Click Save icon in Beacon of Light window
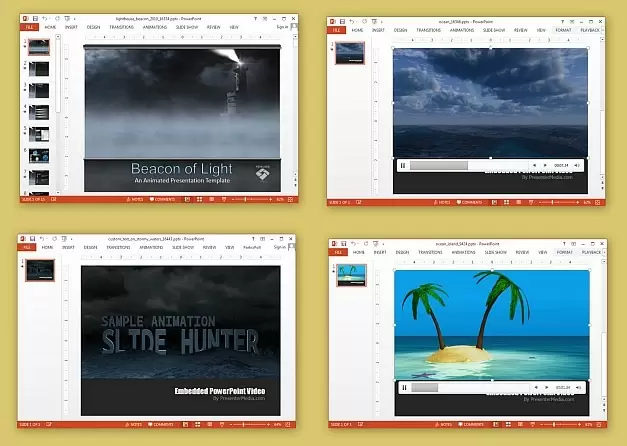 pos(34,19)
